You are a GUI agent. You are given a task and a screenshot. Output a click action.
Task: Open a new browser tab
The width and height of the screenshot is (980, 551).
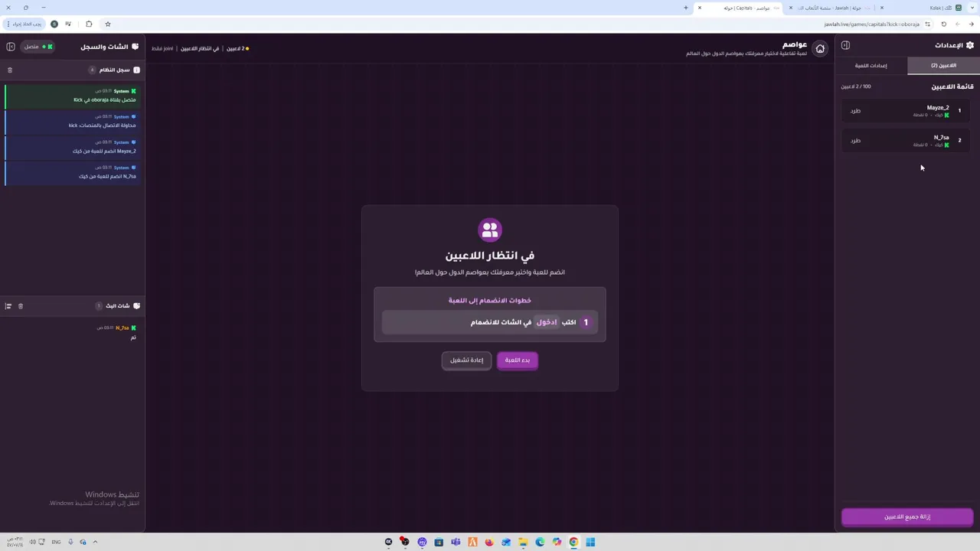point(685,8)
